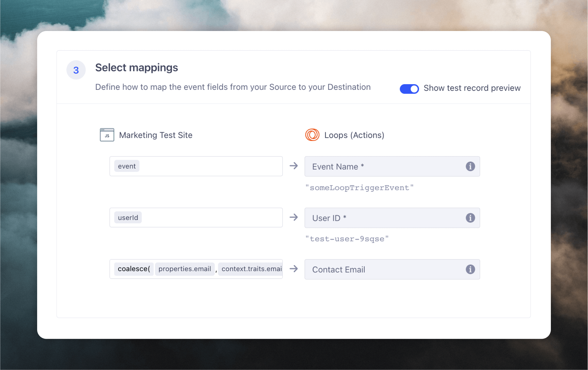Click the Contact Email info icon

[x=470, y=269]
